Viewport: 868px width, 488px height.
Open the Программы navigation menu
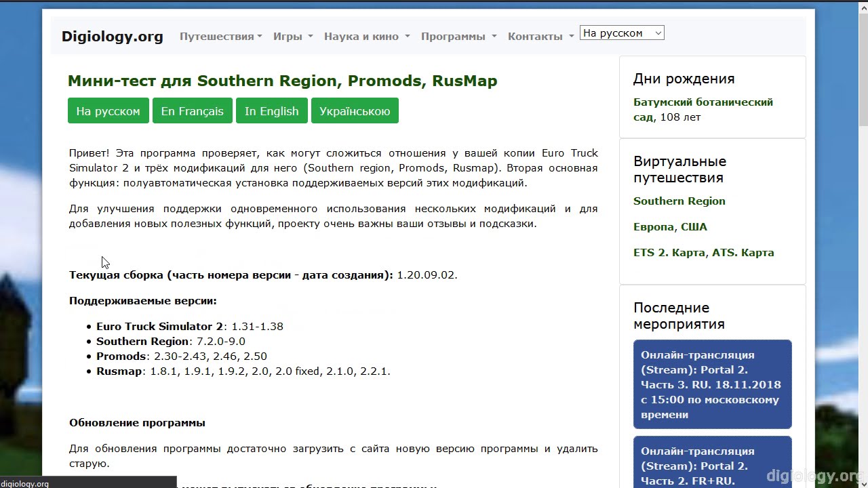tap(458, 37)
